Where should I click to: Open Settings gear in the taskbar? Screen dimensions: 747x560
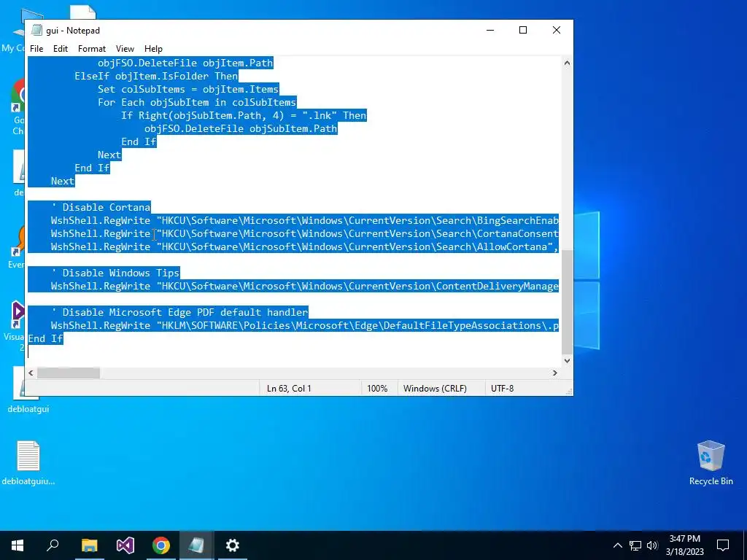coord(233,545)
